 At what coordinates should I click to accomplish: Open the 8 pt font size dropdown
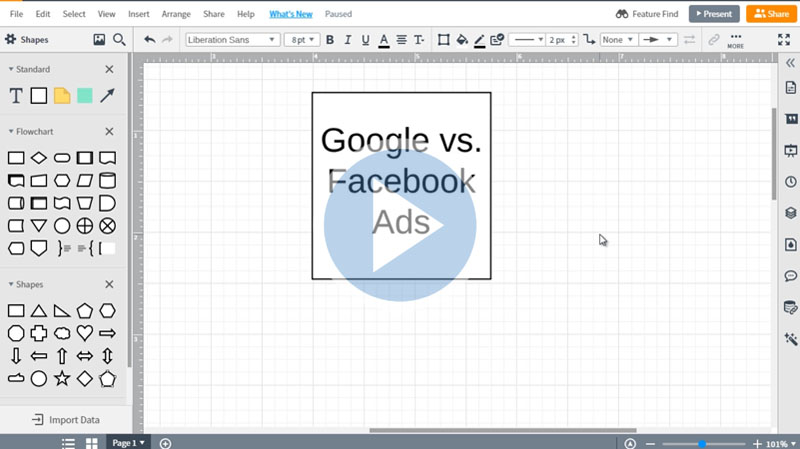(301, 40)
